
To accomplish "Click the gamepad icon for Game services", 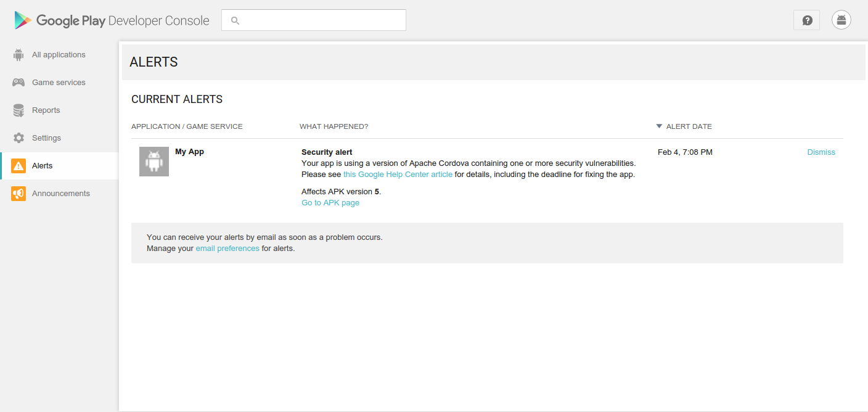I will click(18, 83).
